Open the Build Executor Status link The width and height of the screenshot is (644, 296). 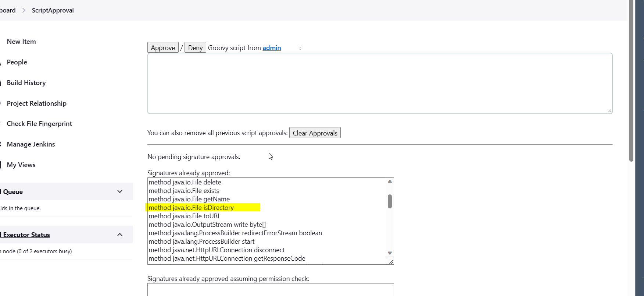pyautogui.click(x=26, y=235)
